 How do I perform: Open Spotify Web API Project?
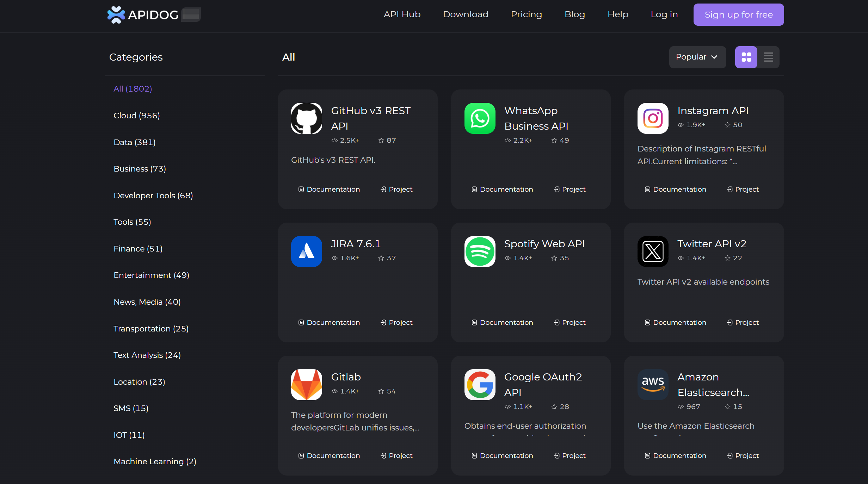[570, 323]
